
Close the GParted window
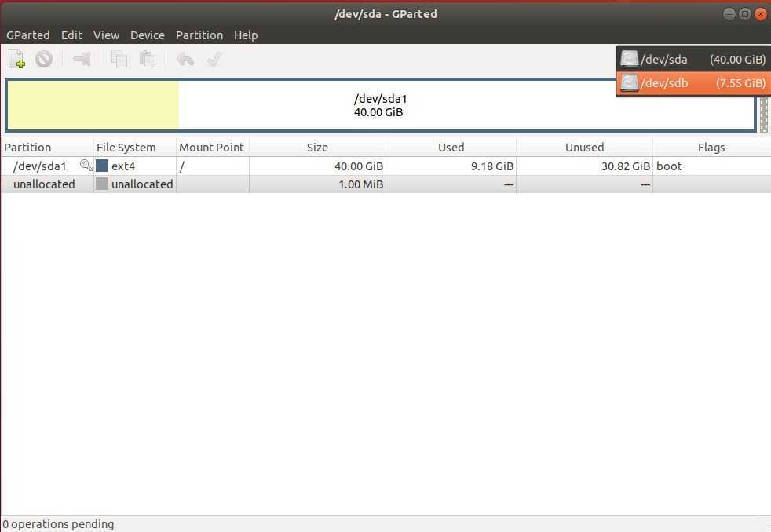click(761, 14)
